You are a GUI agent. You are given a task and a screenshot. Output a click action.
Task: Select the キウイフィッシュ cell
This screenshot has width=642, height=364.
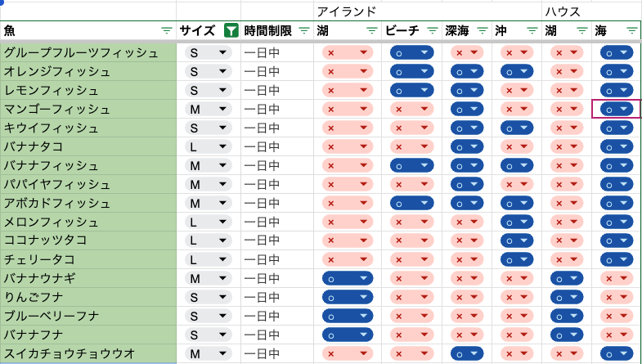pos(88,128)
